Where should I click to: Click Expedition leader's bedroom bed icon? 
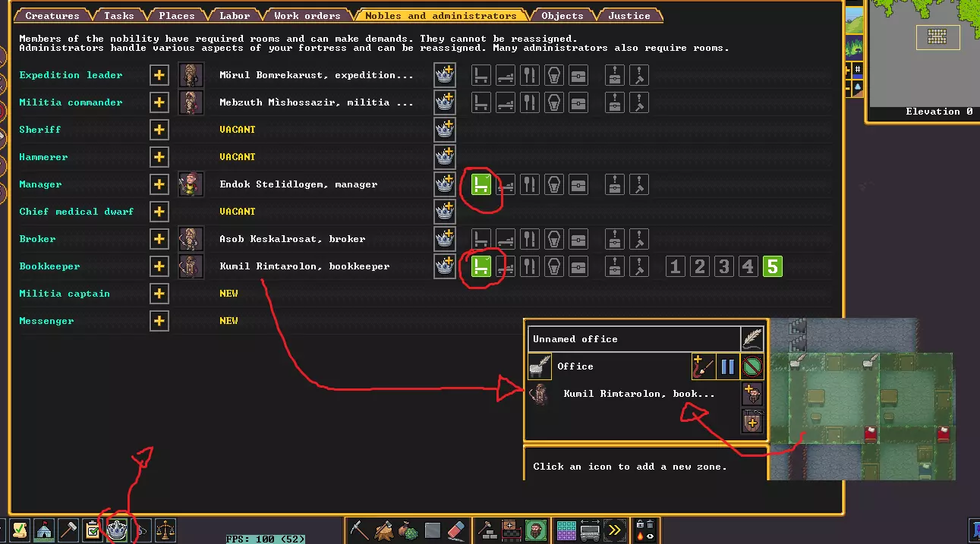tap(506, 75)
